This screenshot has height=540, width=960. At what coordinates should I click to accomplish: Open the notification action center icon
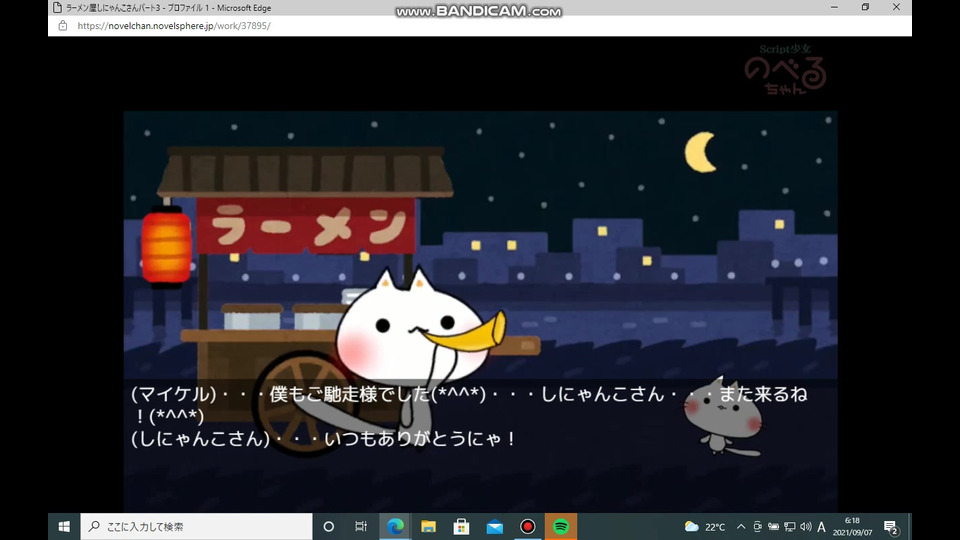891,527
